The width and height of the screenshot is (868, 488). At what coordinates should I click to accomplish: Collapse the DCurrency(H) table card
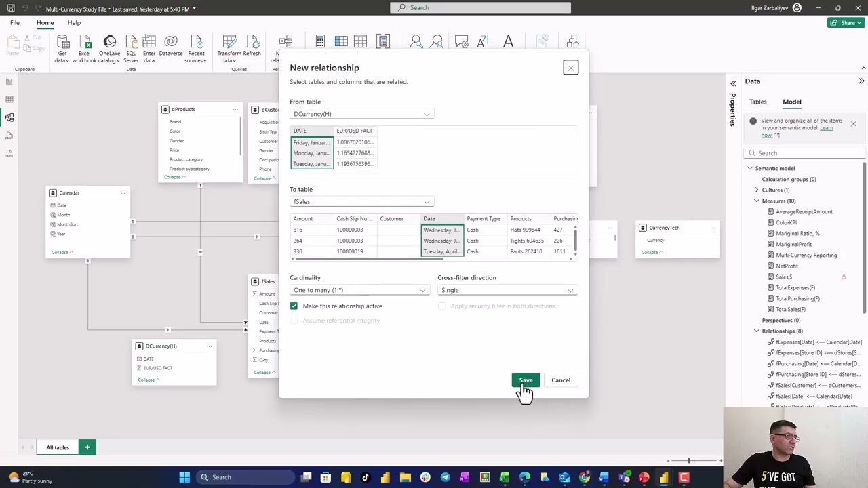click(x=149, y=380)
